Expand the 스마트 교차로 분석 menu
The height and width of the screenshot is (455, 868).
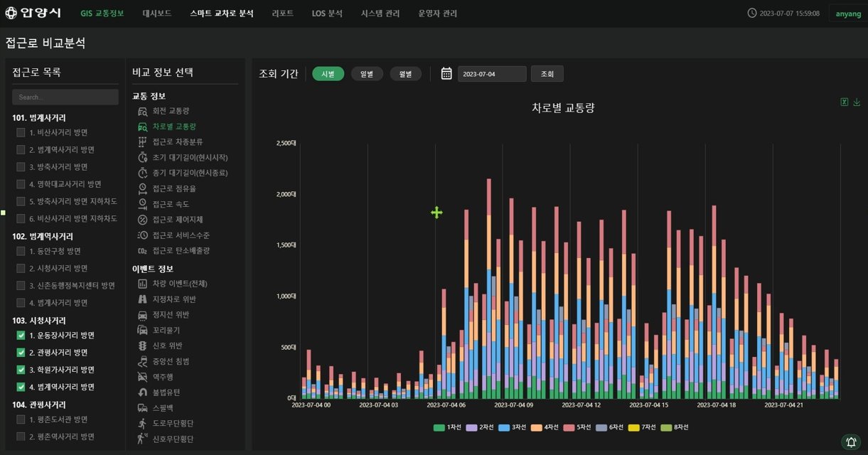221,14
